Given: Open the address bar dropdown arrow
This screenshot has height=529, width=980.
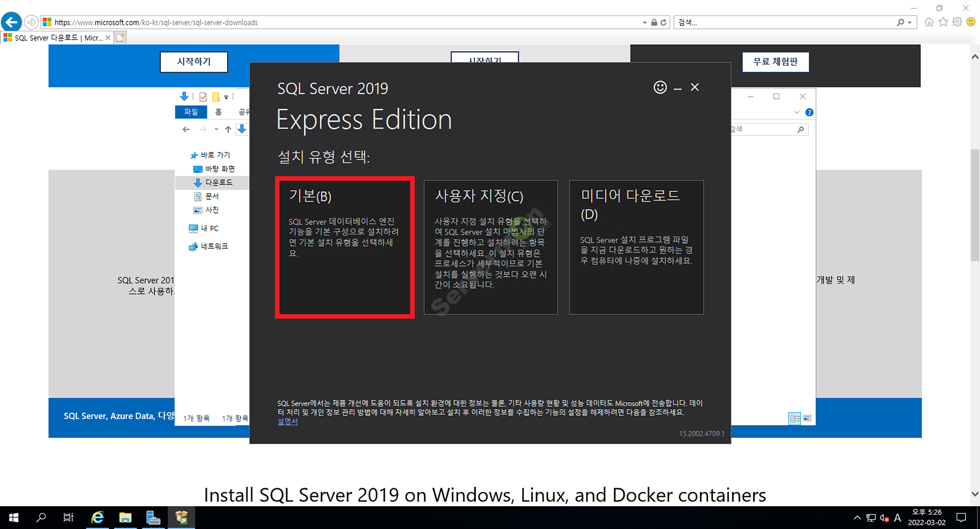Looking at the screenshot, I should [x=645, y=22].
